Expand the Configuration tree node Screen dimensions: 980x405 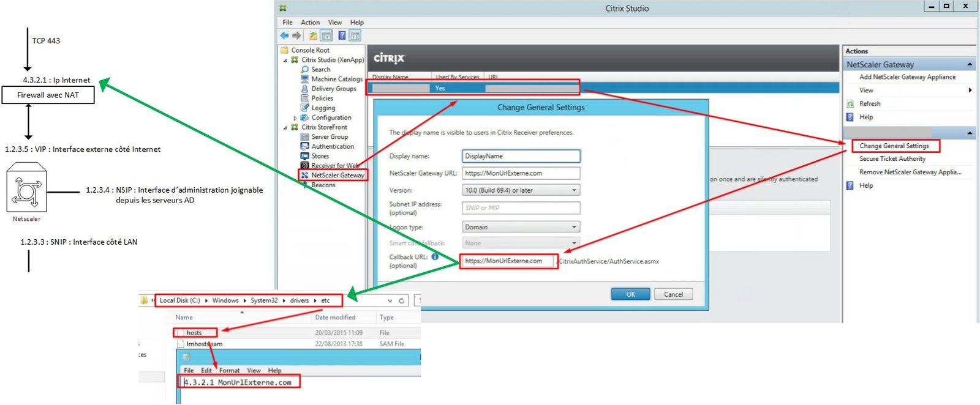coord(295,118)
